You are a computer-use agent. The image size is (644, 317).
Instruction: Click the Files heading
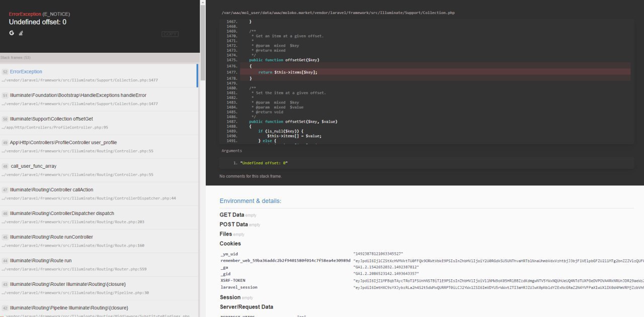coord(225,234)
